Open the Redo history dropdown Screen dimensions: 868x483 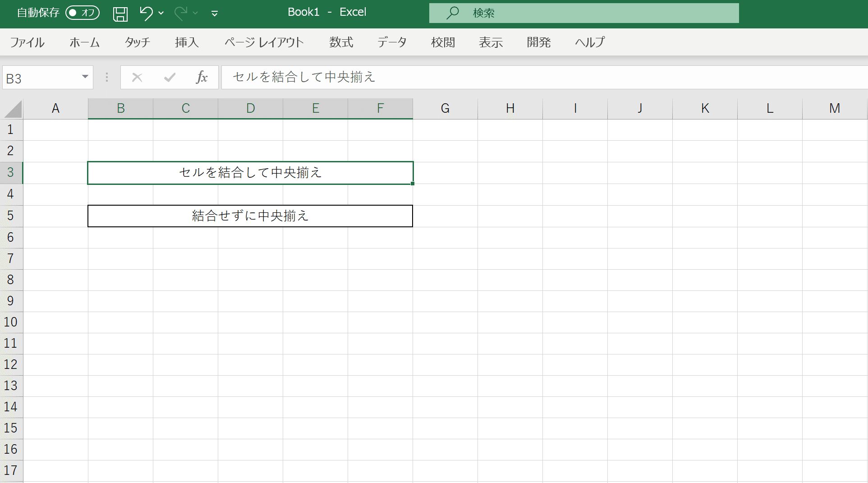[x=195, y=13]
